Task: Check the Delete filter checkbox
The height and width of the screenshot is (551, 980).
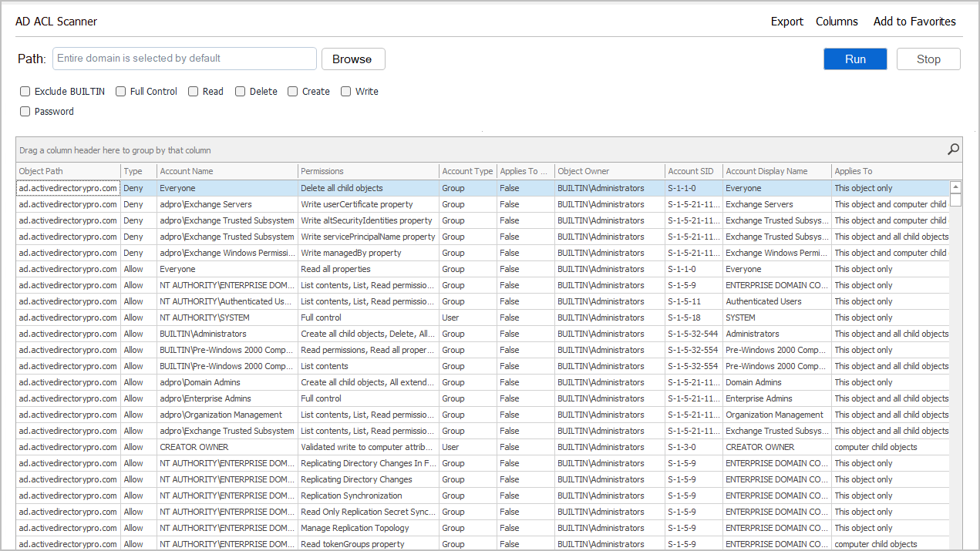Action: 240,91
